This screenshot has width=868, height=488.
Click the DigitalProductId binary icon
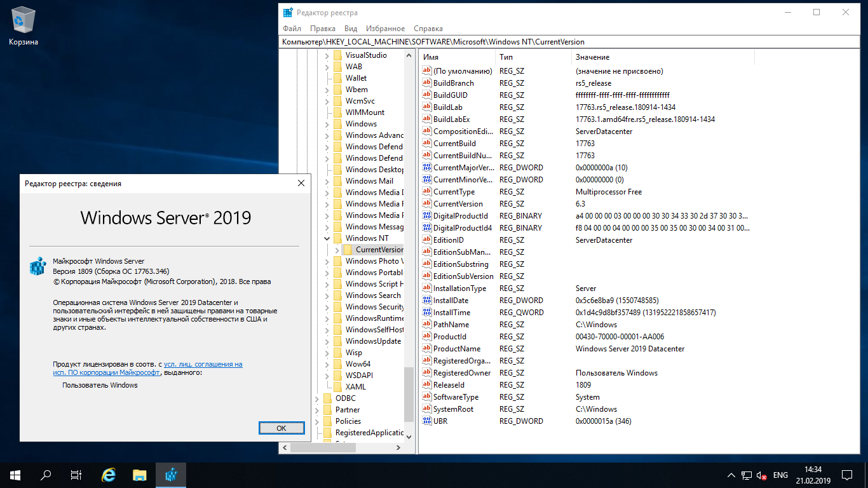click(x=427, y=216)
